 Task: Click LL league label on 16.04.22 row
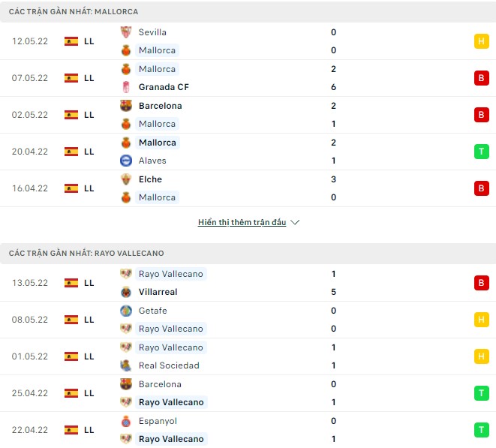(x=89, y=188)
